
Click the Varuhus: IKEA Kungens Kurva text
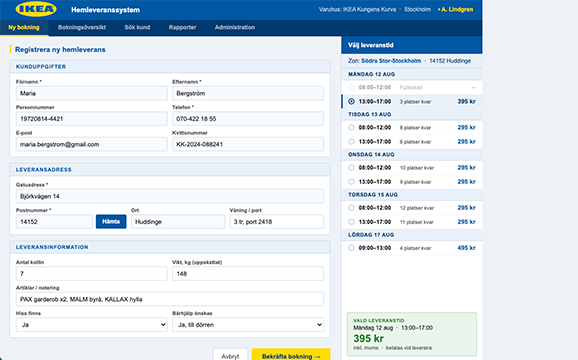357,10
